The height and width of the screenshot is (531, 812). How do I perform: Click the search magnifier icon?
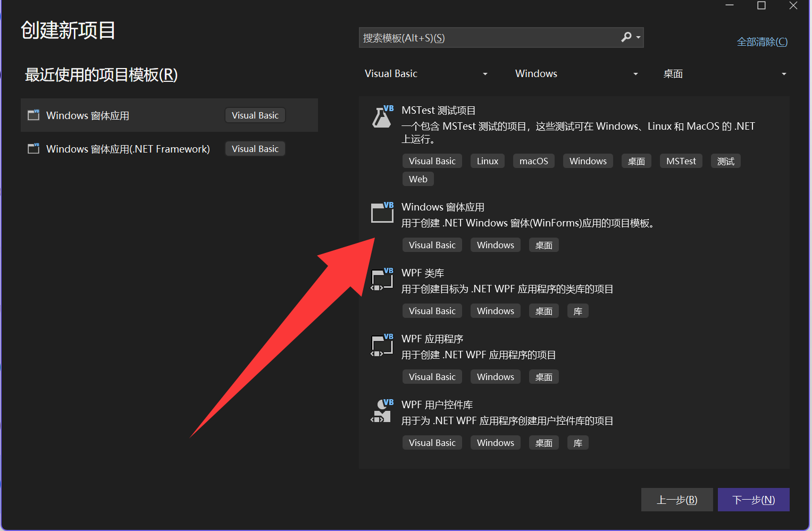[626, 37]
